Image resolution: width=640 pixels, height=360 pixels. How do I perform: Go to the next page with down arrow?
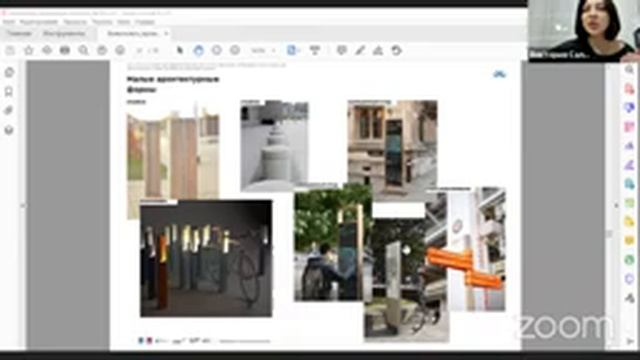(x=120, y=51)
